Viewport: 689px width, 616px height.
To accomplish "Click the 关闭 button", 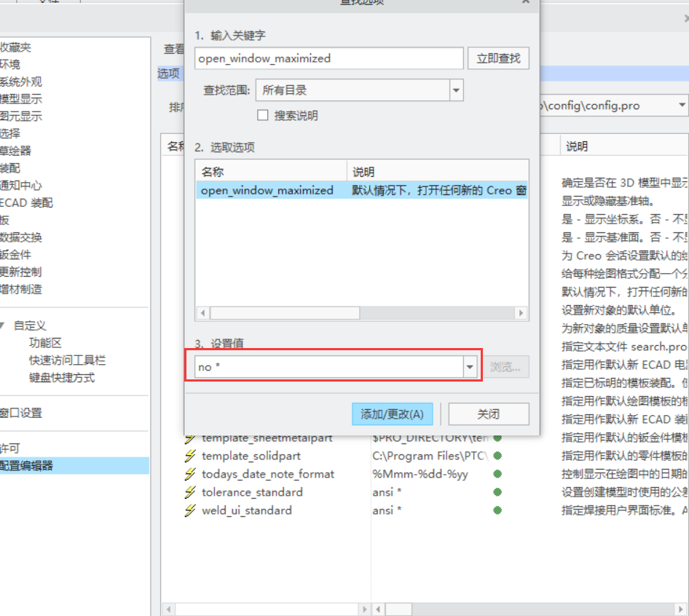I will pyautogui.click(x=488, y=414).
